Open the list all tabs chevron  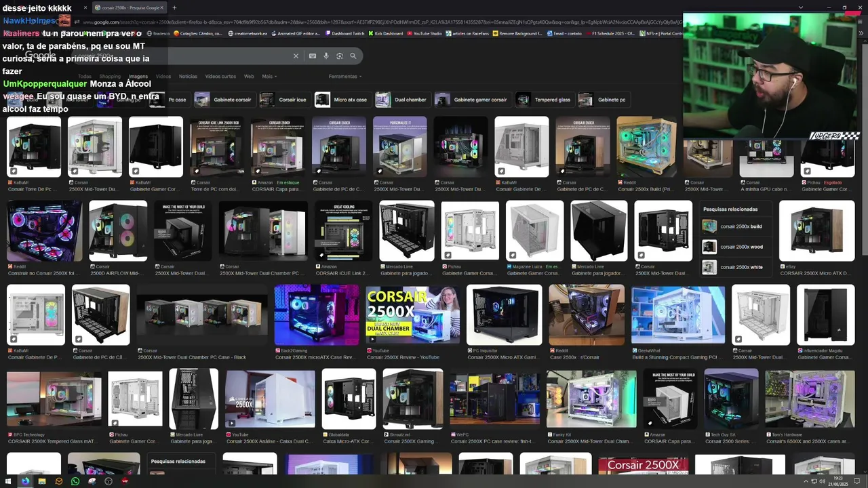click(x=801, y=7)
